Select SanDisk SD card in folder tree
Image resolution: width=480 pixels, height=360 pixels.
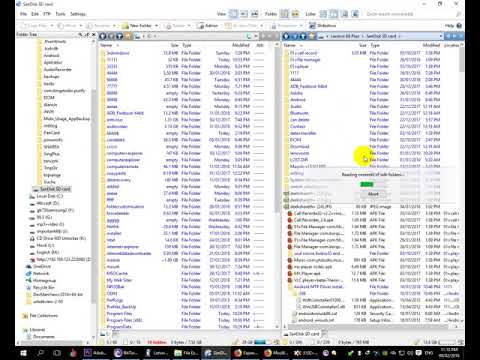coord(55,189)
